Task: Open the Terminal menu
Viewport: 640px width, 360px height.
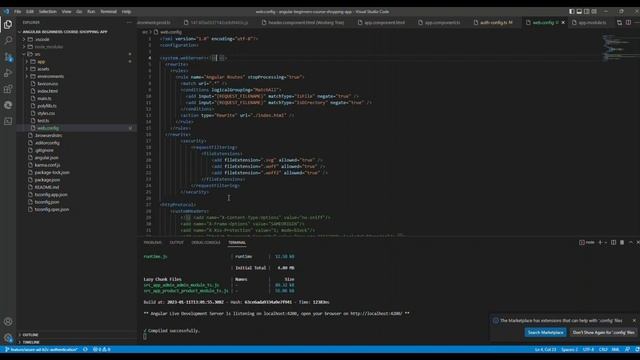Action: click(x=109, y=11)
